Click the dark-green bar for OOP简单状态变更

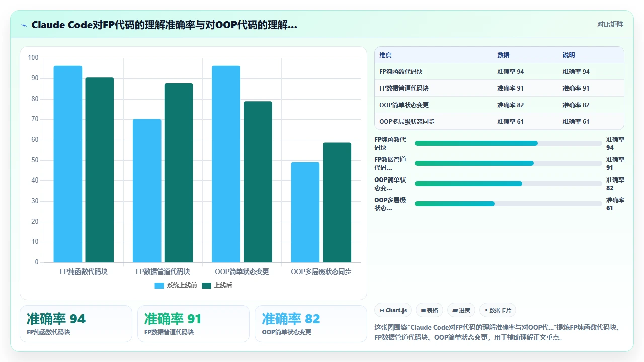[258, 182]
